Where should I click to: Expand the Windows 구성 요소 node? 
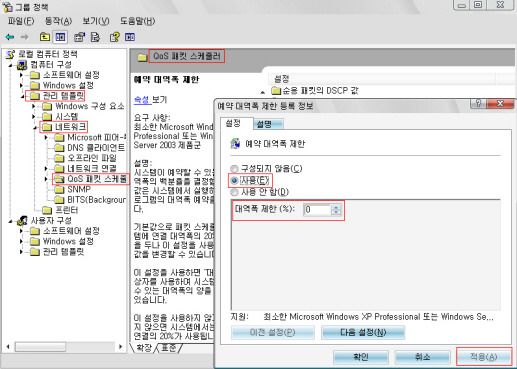coord(34,106)
